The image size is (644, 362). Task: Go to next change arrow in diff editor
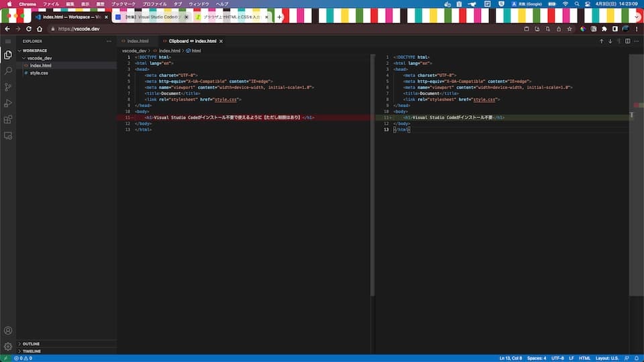pyautogui.click(x=610, y=41)
